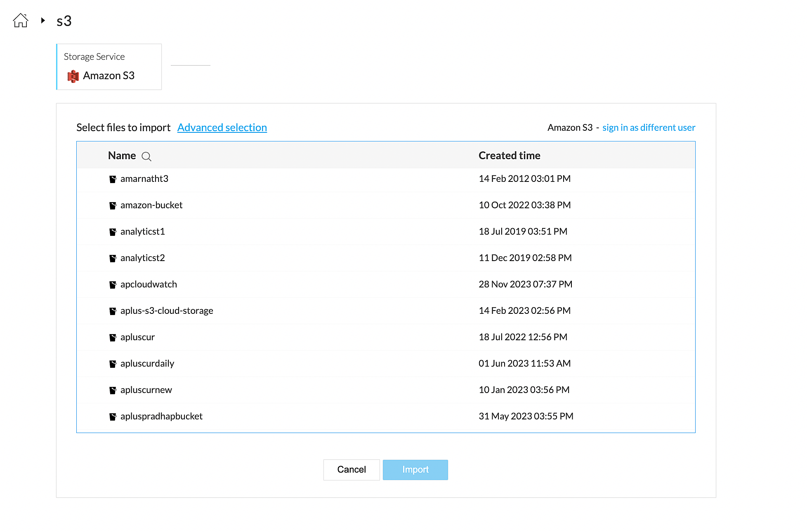This screenshot has width=807, height=532.
Task: Click the search magnifier beside Name
Action: [x=146, y=156]
